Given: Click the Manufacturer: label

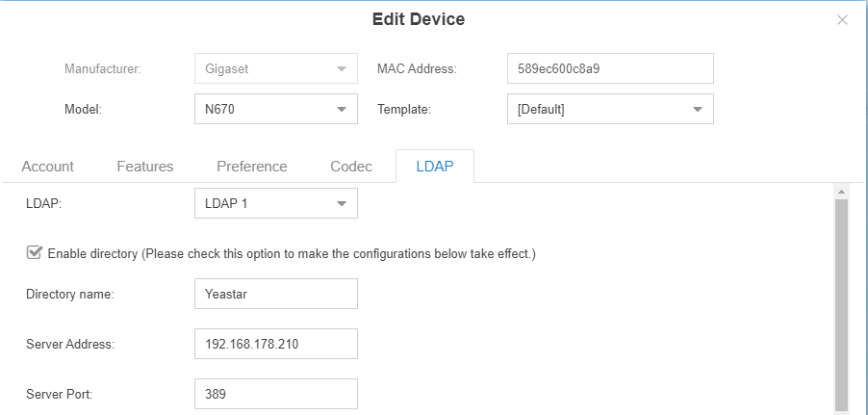Looking at the screenshot, I should pyautogui.click(x=103, y=69).
